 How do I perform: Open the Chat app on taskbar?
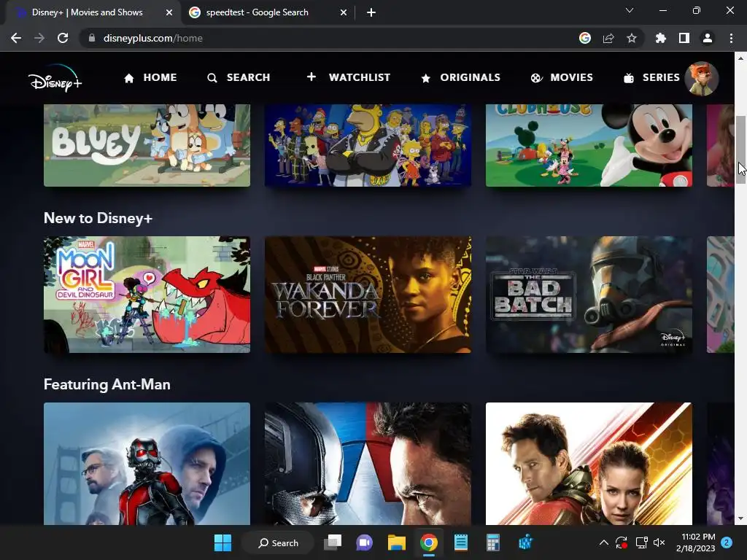pos(365,542)
